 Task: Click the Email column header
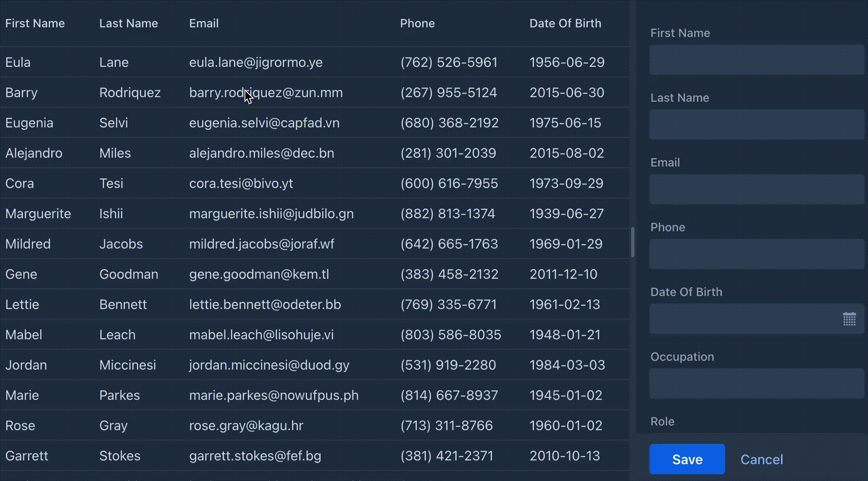point(204,24)
